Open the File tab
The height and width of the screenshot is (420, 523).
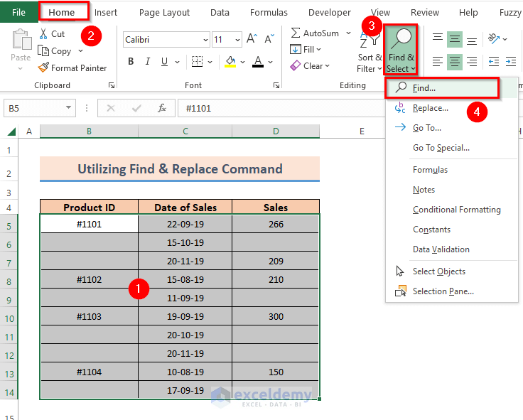[x=18, y=12]
